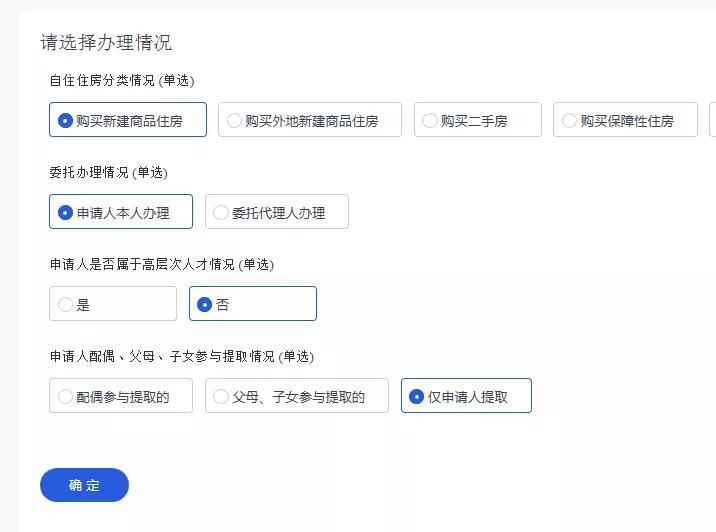Select 购买新建商品住房 radio option

128,120
